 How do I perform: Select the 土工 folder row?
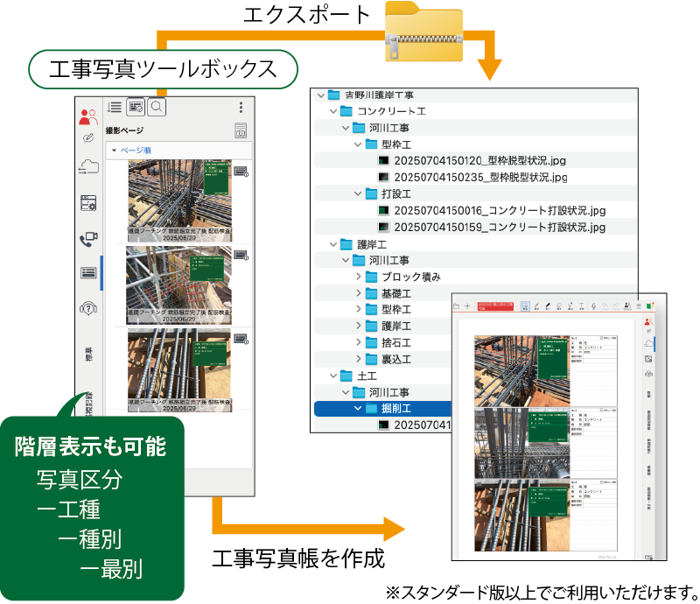pyautogui.click(x=383, y=376)
